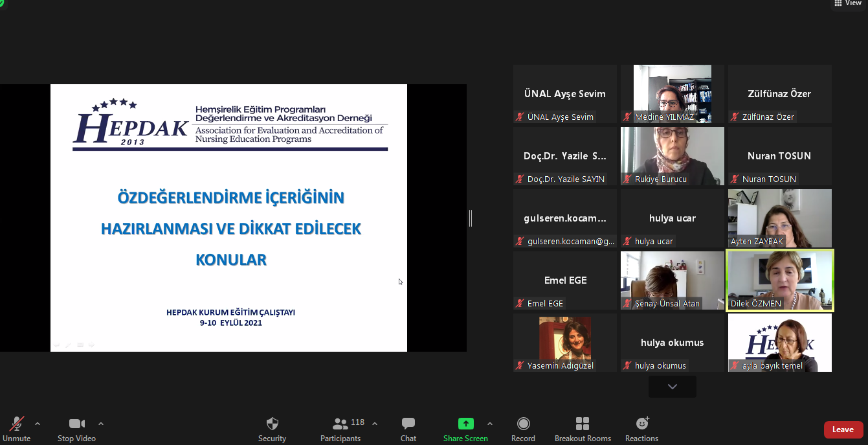The height and width of the screenshot is (445, 868).
Task: Expand the arrow next to Participants
Action: [375, 424]
